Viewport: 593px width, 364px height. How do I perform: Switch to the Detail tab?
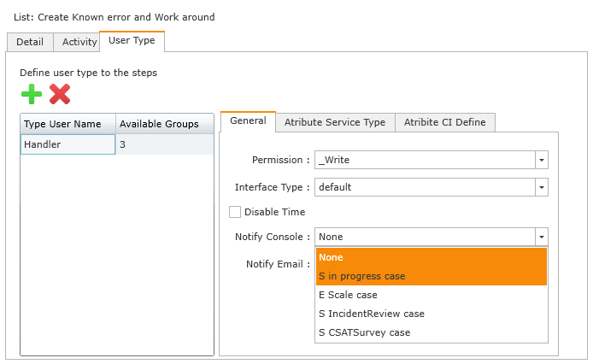coord(30,42)
